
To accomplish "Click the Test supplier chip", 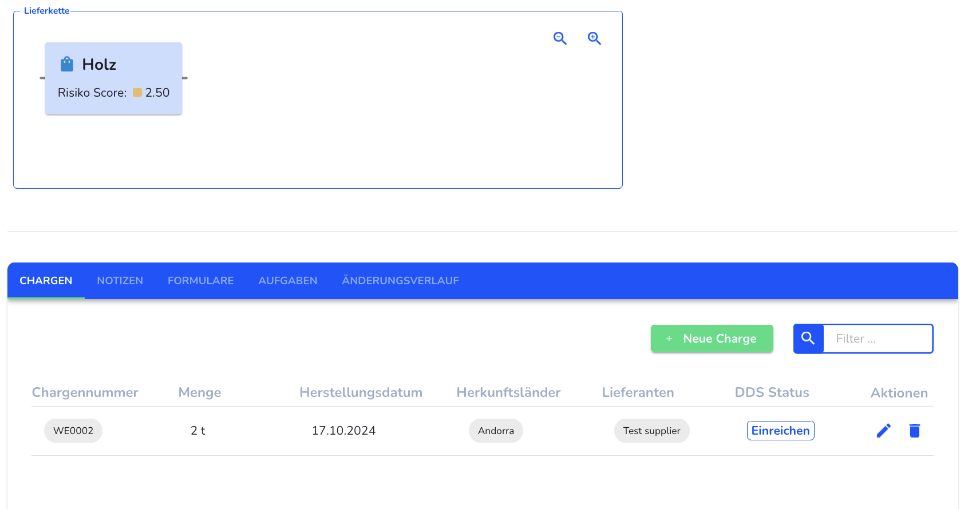I will pos(652,431).
